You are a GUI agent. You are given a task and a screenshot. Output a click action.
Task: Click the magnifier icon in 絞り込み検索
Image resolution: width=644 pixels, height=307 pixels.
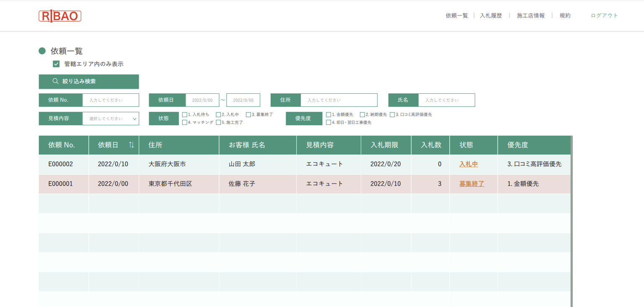[x=55, y=82]
